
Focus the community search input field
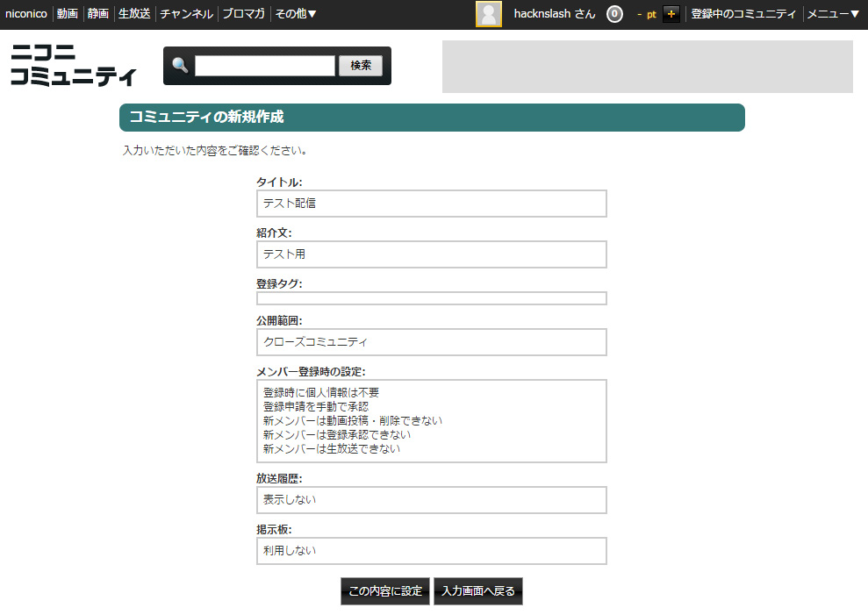tap(264, 65)
